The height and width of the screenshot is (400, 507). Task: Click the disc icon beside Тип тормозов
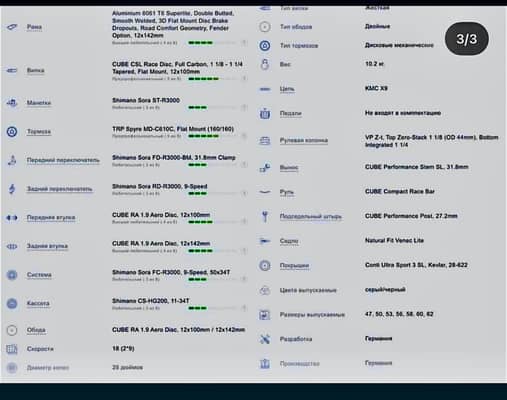click(x=265, y=46)
